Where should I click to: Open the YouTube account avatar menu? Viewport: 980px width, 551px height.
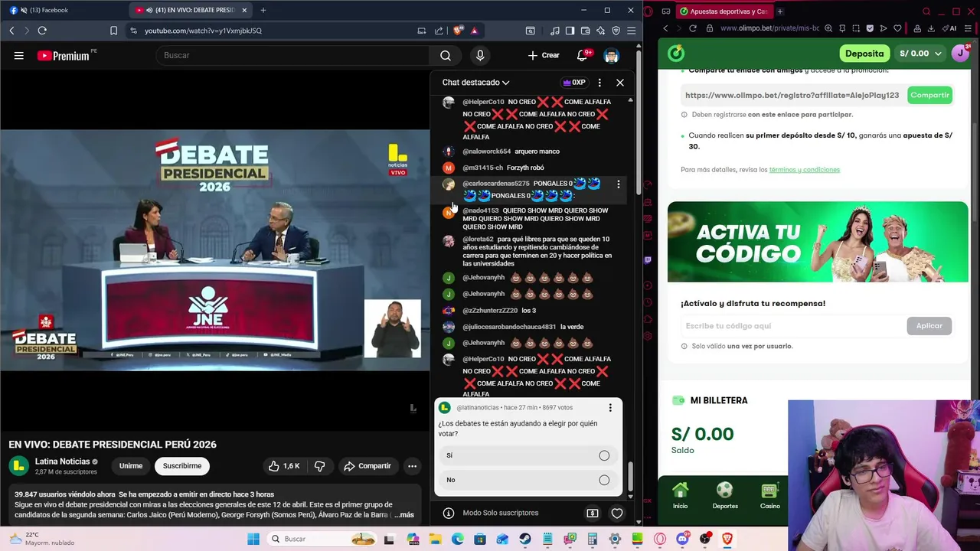611,55
